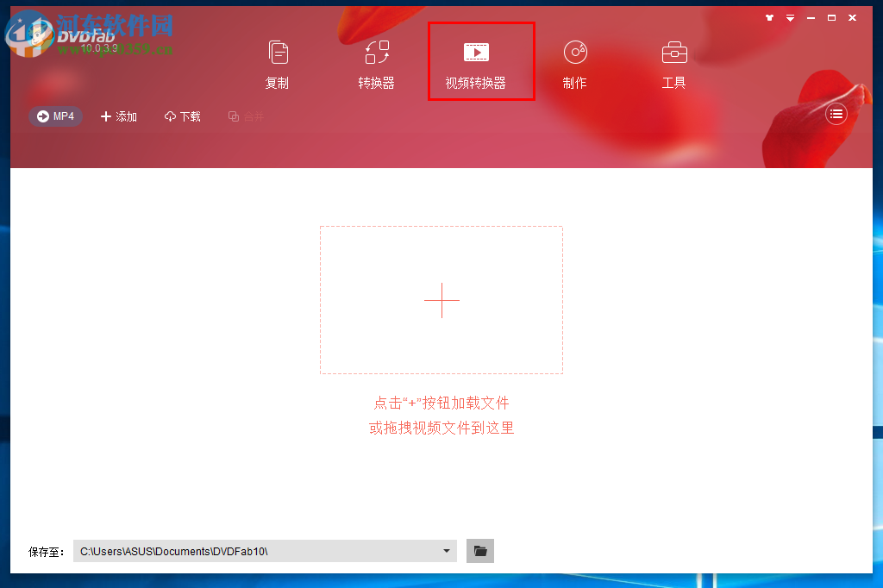Expand the save path dropdown arrow
The height and width of the screenshot is (588, 883).
tap(446, 551)
